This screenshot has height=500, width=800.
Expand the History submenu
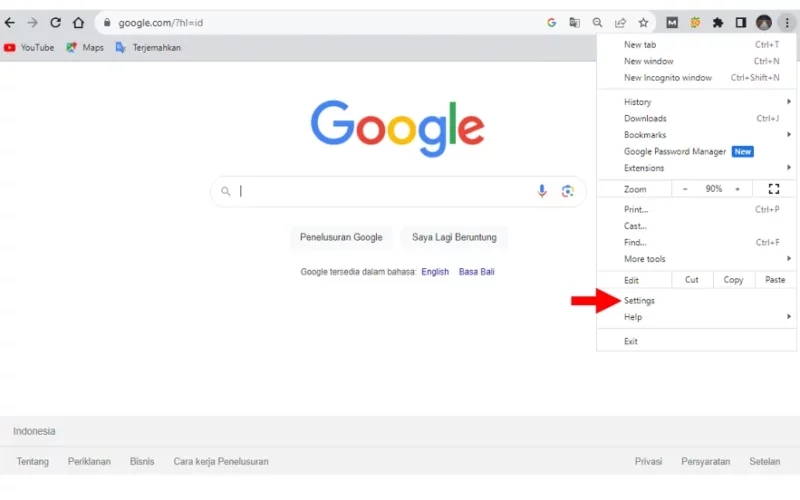pyautogui.click(x=696, y=102)
